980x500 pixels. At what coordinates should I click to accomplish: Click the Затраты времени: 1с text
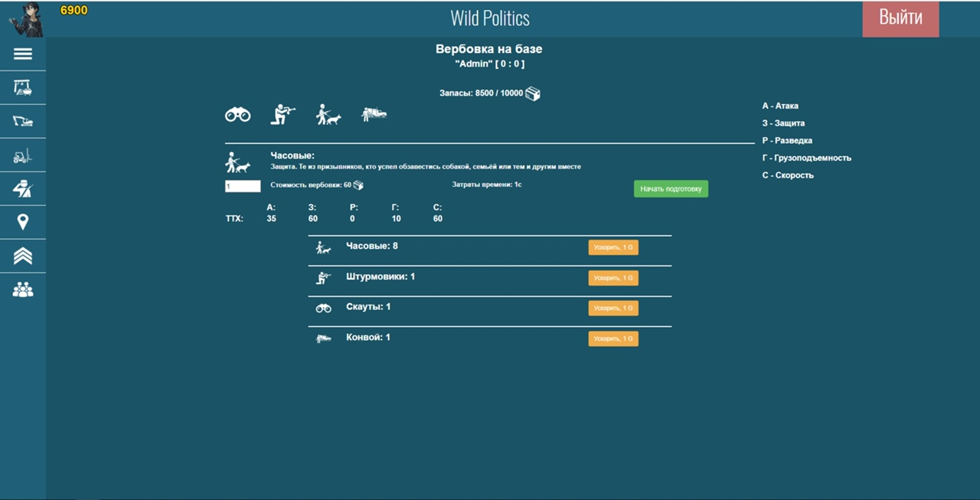(487, 185)
